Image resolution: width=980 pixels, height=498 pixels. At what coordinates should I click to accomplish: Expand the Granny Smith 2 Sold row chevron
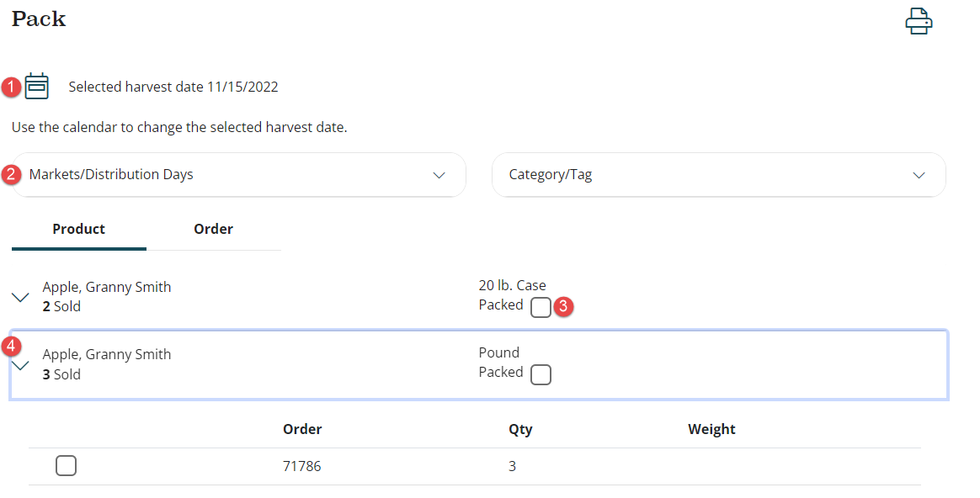coord(21,297)
